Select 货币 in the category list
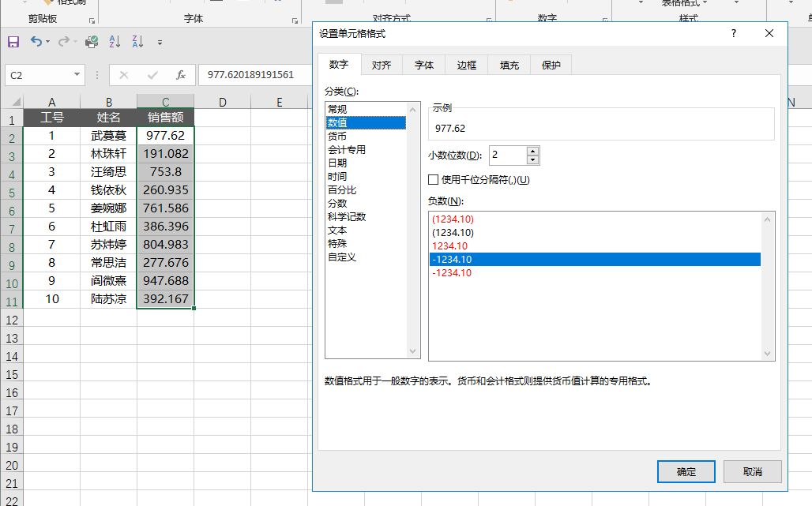The width and height of the screenshot is (812, 506). tap(337, 136)
